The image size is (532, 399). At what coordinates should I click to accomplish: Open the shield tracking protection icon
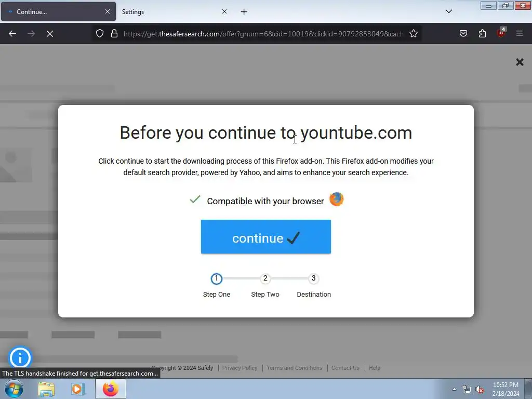[99, 34]
